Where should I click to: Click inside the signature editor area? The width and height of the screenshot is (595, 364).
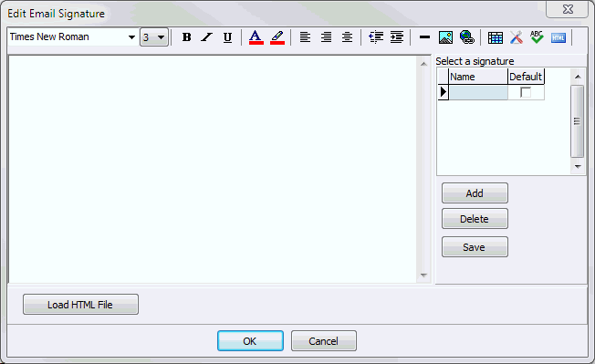coord(213,169)
